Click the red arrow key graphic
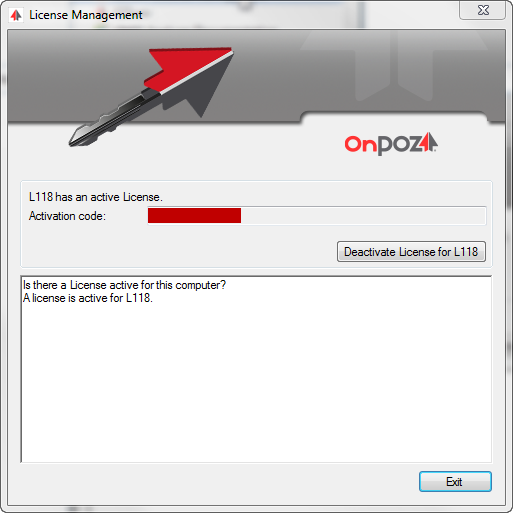The image size is (513, 513). (151, 97)
